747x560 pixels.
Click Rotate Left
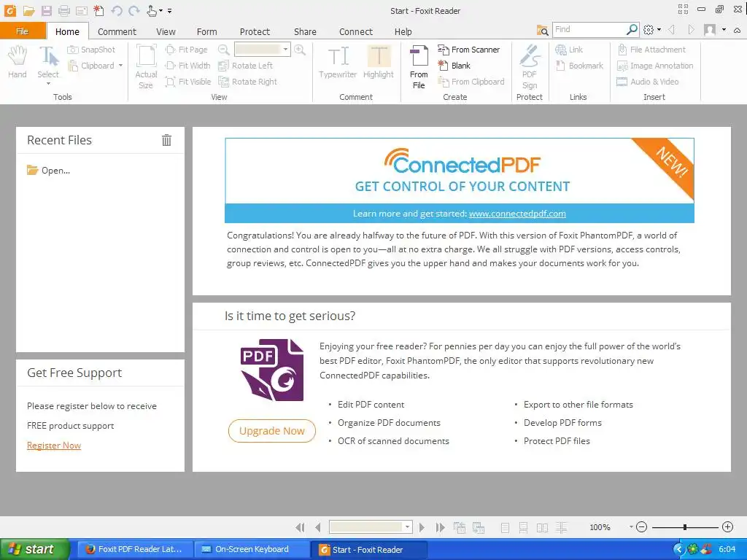pyautogui.click(x=245, y=66)
